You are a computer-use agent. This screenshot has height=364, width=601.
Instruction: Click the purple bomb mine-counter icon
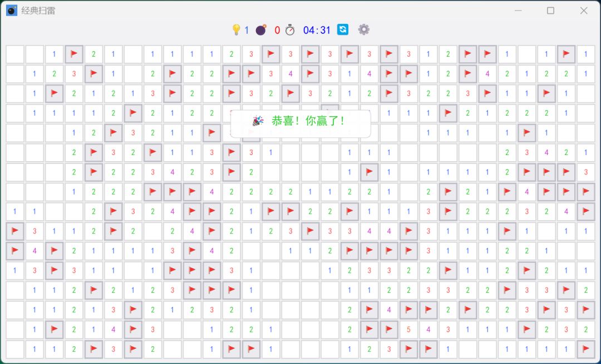click(261, 30)
